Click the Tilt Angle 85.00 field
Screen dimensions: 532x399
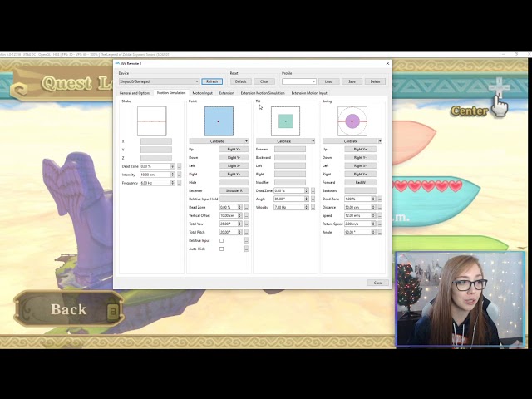click(x=291, y=199)
